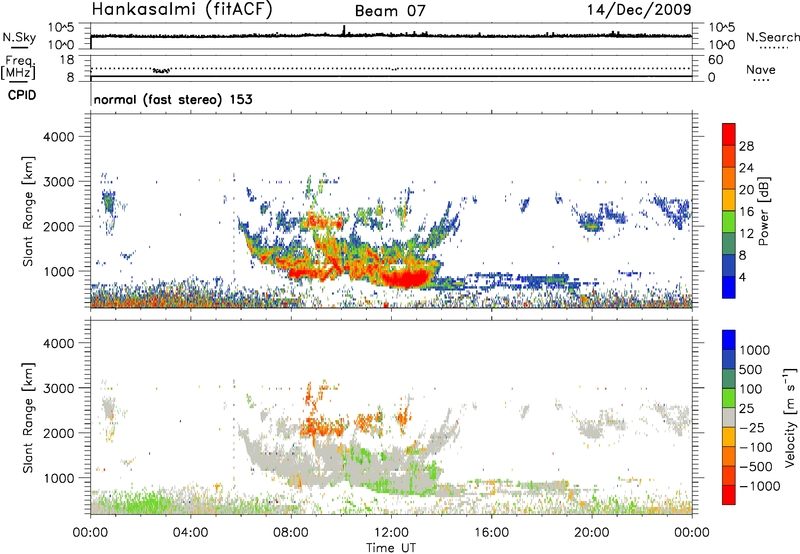Click the "3000" tick in the power panel
The width and height of the screenshot is (800, 554).
point(58,182)
